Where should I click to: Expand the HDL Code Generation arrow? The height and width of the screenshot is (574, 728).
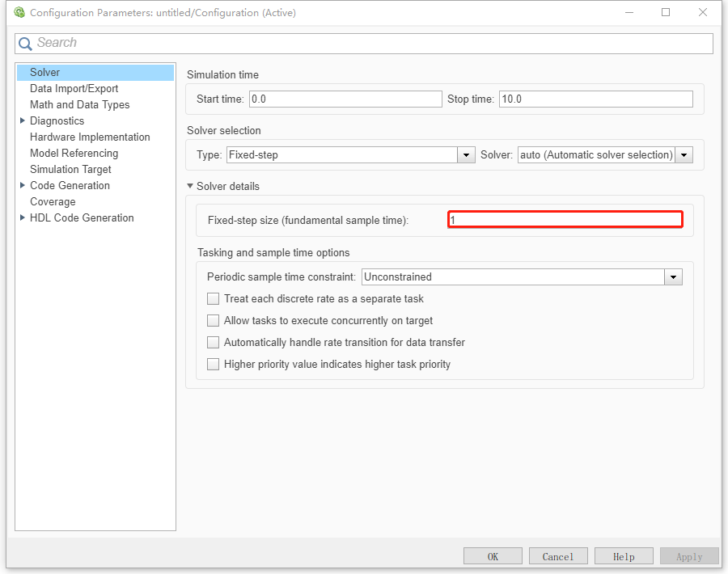point(23,217)
